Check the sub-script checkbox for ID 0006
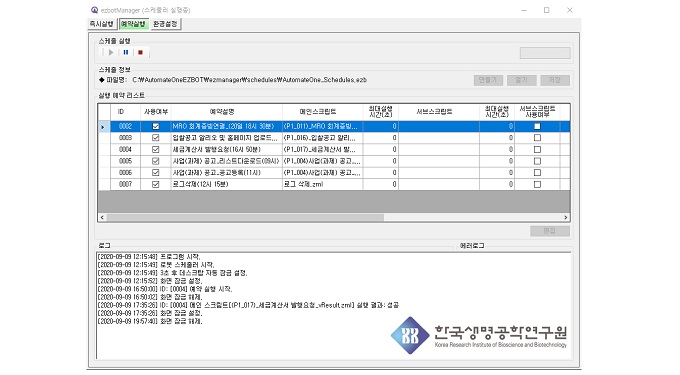This screenshot has width=680, height=375. [x=537, y=173]
